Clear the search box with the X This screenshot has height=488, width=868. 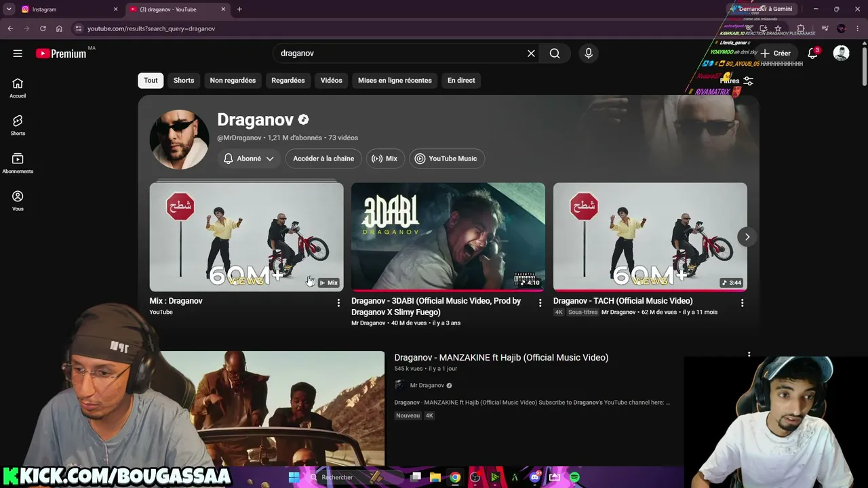pyautogui.click(x=531, y=54)
